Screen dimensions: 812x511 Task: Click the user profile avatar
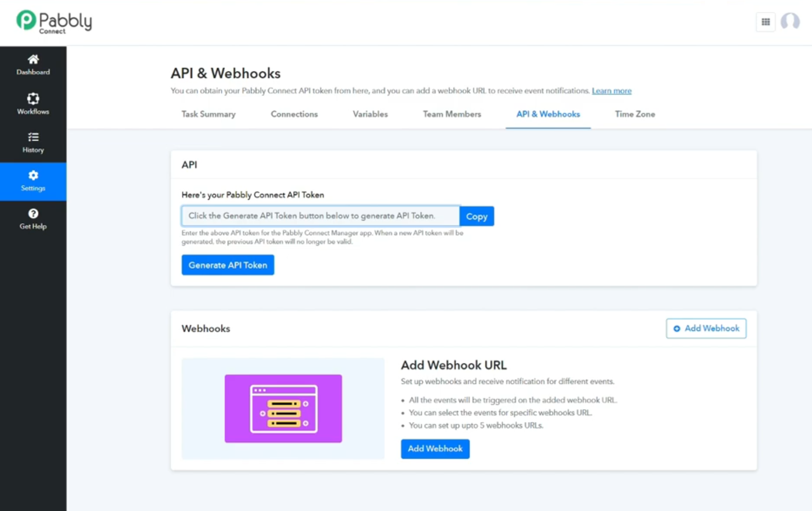[x=790, y=22]
